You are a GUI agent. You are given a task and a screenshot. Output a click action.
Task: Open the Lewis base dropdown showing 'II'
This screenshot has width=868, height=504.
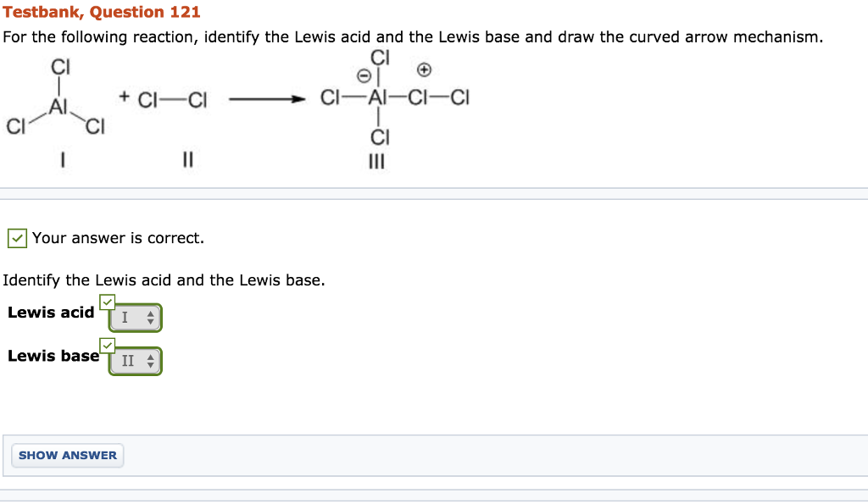coord(135,361)
